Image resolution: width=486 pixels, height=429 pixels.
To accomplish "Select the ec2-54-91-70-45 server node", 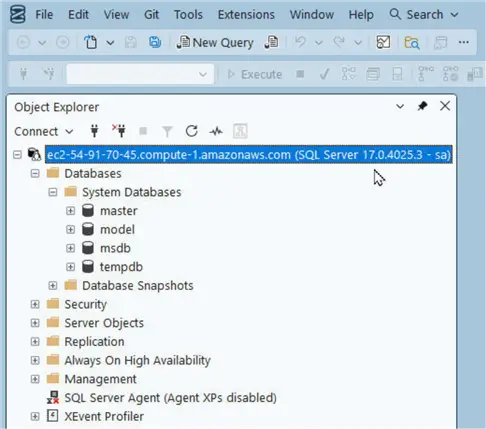I will pos(249,155).
